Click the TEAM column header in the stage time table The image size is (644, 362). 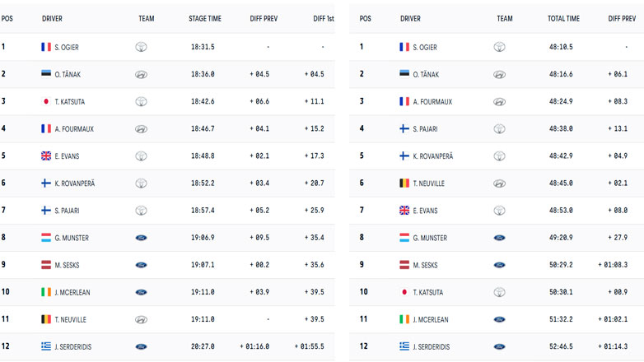[147, 18]
